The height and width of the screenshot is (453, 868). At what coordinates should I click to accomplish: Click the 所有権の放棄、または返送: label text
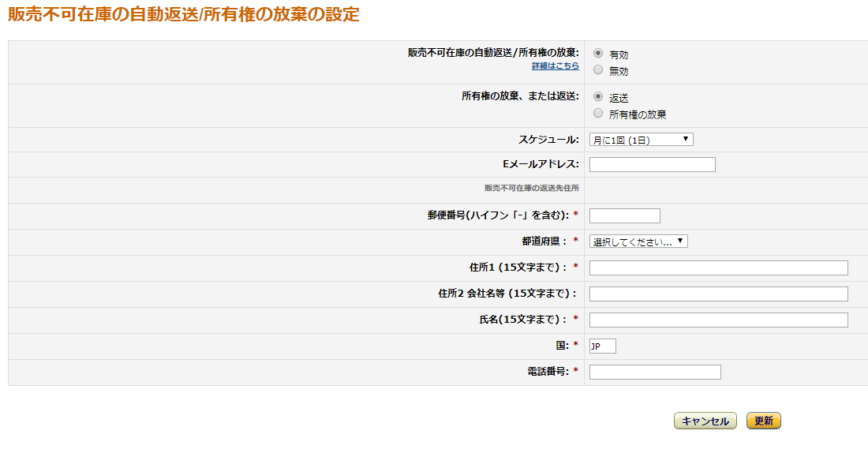[519, 96]
